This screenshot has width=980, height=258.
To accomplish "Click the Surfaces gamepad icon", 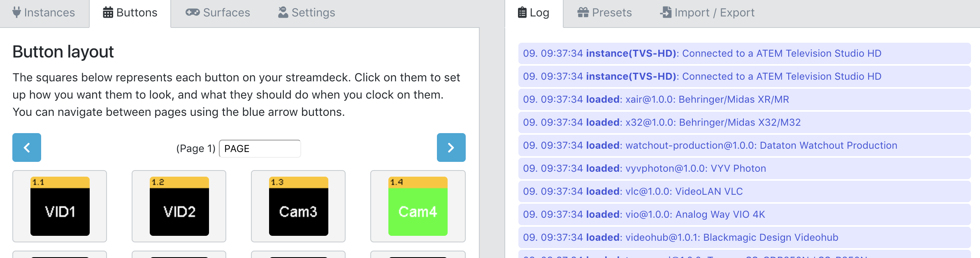I will [193, 12].
